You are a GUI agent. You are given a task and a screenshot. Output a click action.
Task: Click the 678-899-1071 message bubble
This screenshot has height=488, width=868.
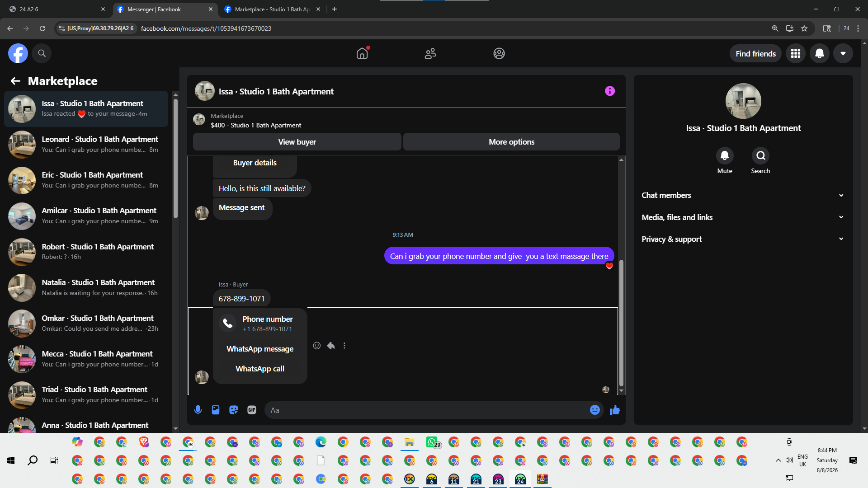coord(242,299)
